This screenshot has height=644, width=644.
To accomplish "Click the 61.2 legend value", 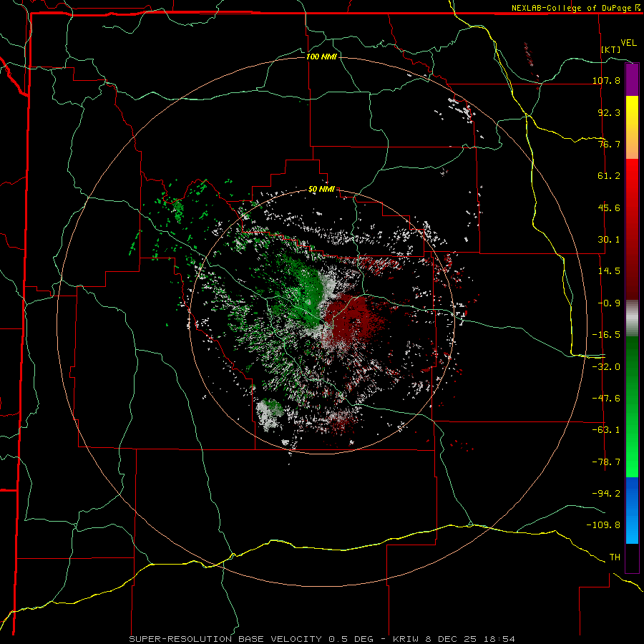I will click(609, 176).
